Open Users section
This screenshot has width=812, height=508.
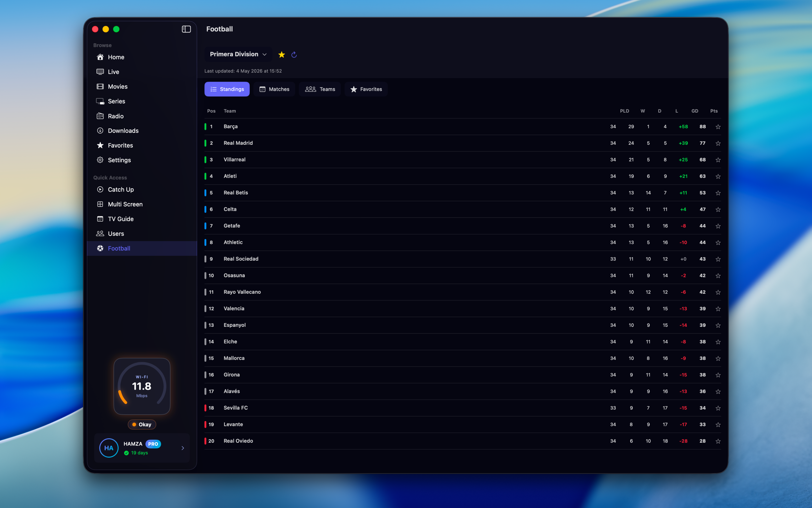[142, 234]
